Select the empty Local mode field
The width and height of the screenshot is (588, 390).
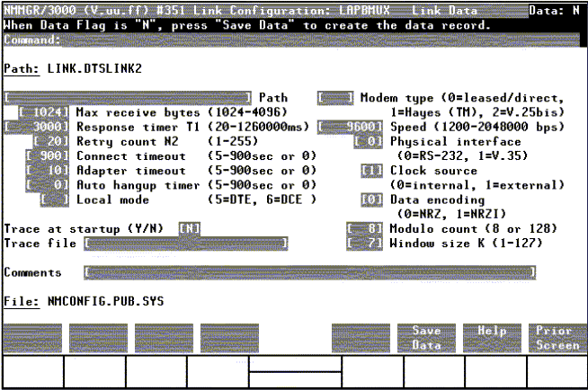[x=55, y=199]
